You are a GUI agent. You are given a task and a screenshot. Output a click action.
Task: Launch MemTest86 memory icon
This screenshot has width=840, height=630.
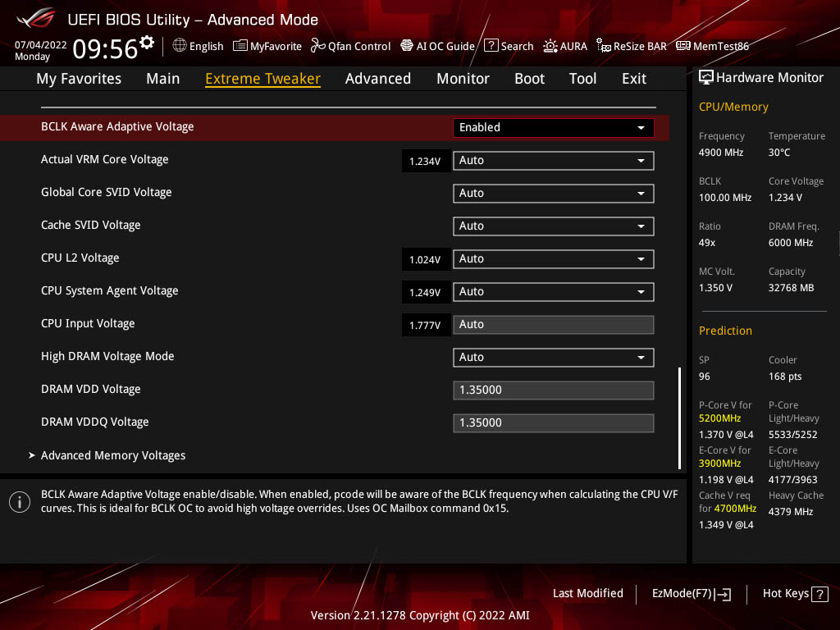click(x=683, y=46)
